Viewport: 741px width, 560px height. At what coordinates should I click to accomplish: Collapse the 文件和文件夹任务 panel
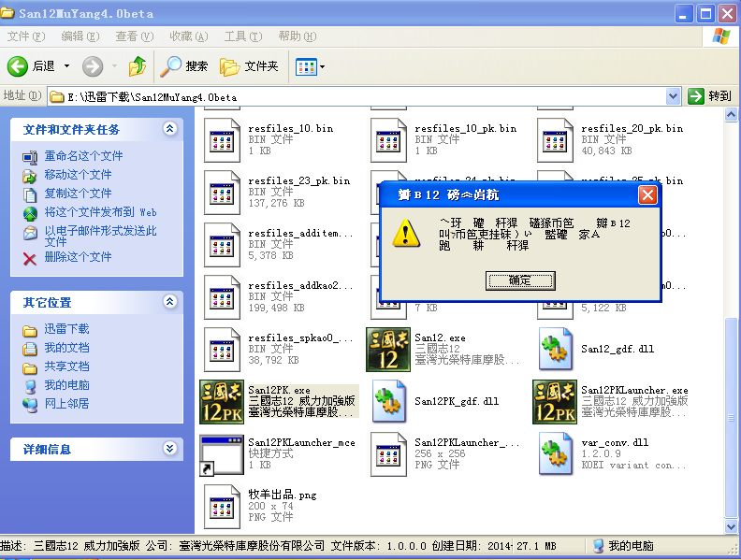coord(169,128)
